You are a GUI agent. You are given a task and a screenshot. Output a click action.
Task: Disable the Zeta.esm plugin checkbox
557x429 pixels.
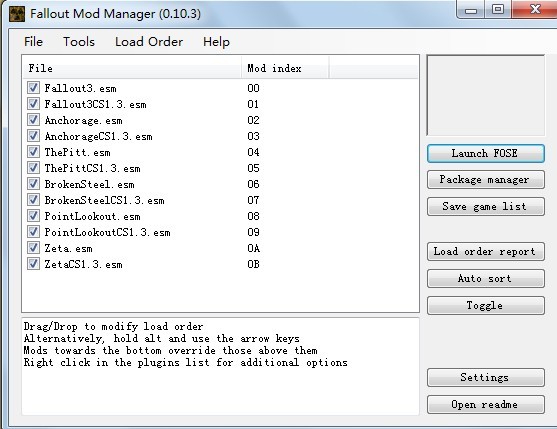33,248
